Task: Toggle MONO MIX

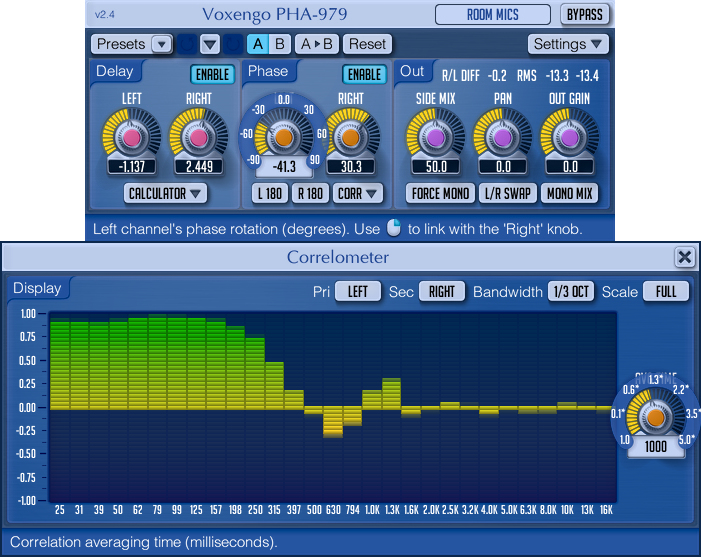Action: 570,194
